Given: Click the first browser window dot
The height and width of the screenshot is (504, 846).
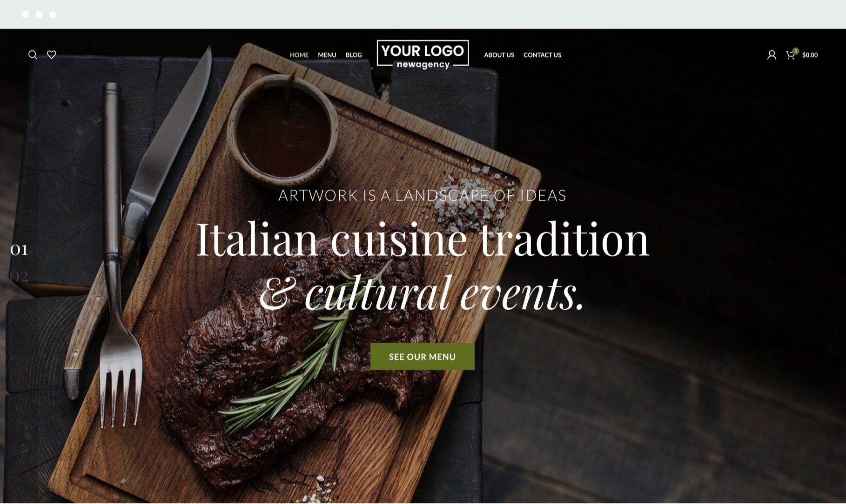Looking at the screenshot, I should [26, 14].
